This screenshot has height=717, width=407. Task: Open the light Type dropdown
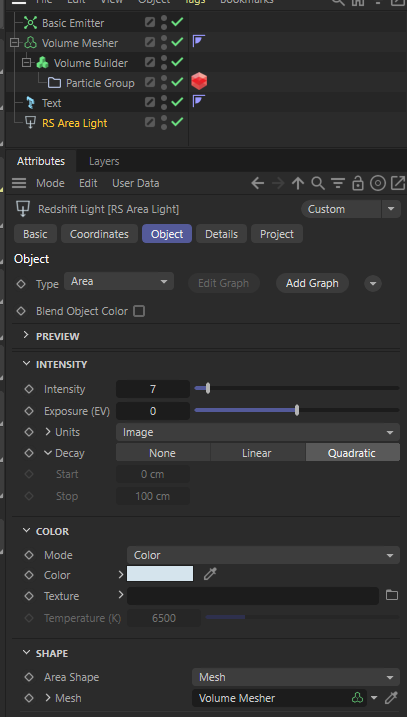119,281
